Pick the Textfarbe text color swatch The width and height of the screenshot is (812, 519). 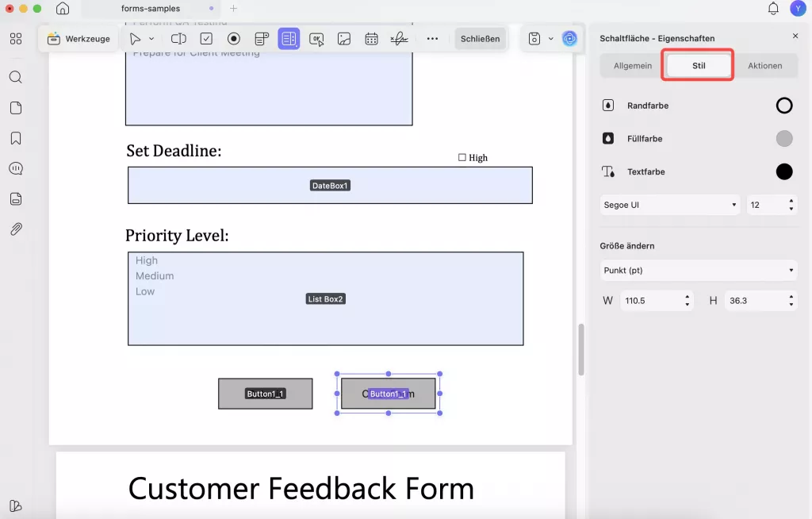[x=784, y=171]
